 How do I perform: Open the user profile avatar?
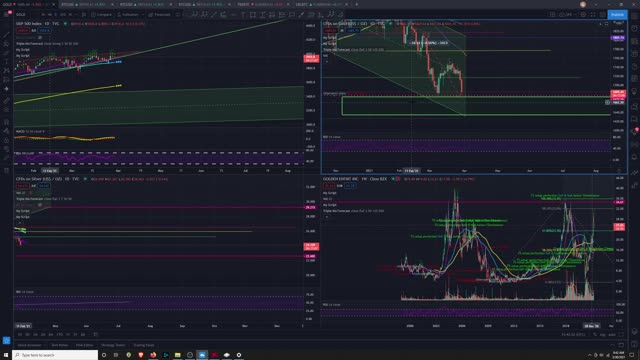click(x=583, y=4)
